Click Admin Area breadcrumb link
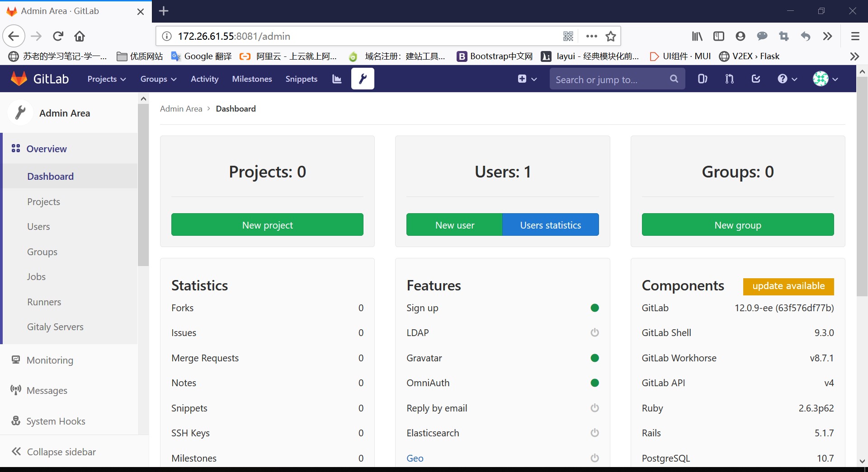Image resolution: width=868 pixels, height=472 pixels. [x=181, y=109]
